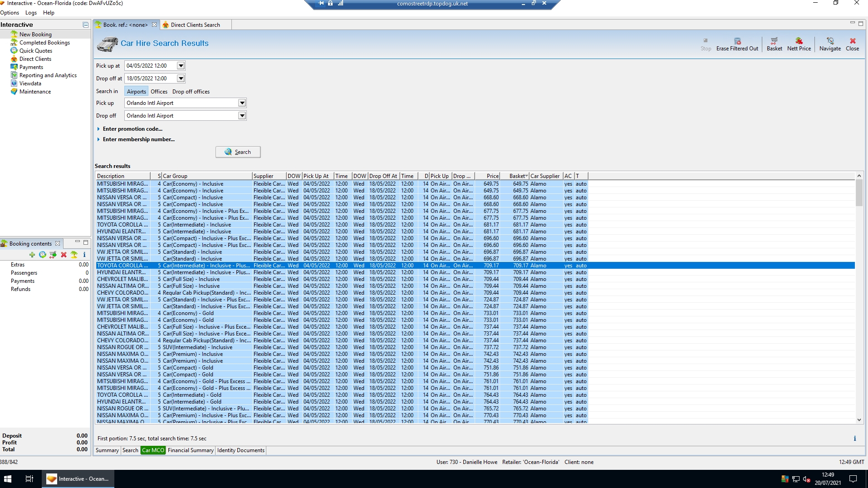
Task: Click the Extras row in Booking contents
Action: pos(45,265)
